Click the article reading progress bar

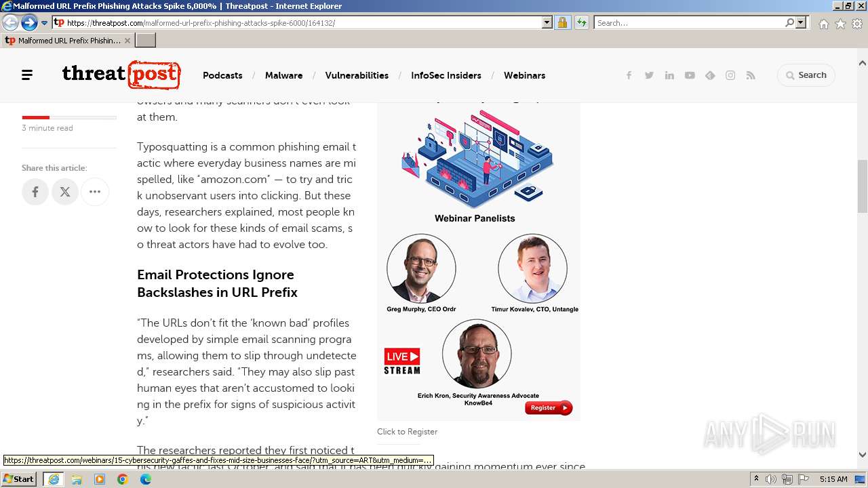point(69,118)
